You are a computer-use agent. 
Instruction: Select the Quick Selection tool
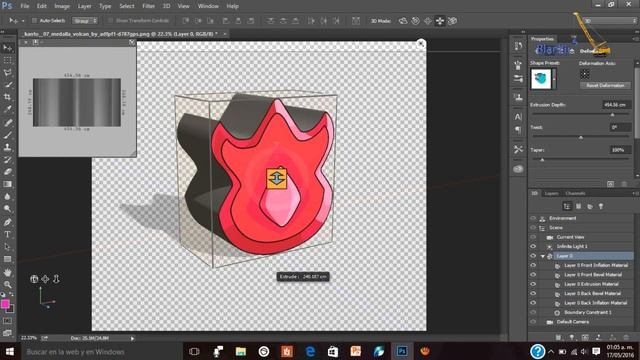[x=7, y=85]
